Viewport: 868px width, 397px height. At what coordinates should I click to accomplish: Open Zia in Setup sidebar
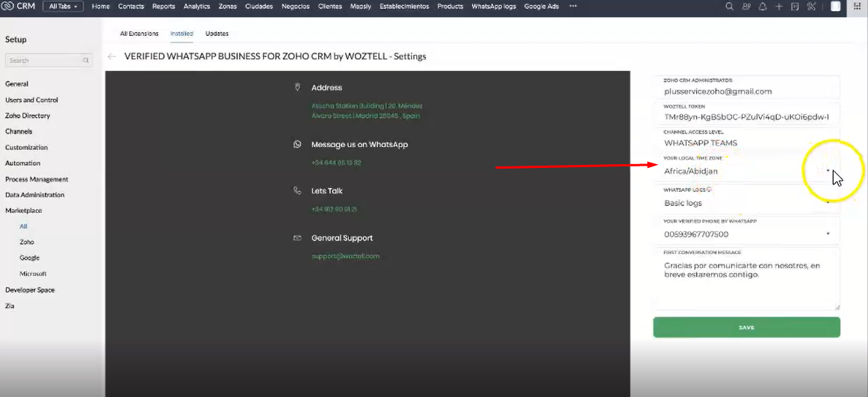(10, 306)
